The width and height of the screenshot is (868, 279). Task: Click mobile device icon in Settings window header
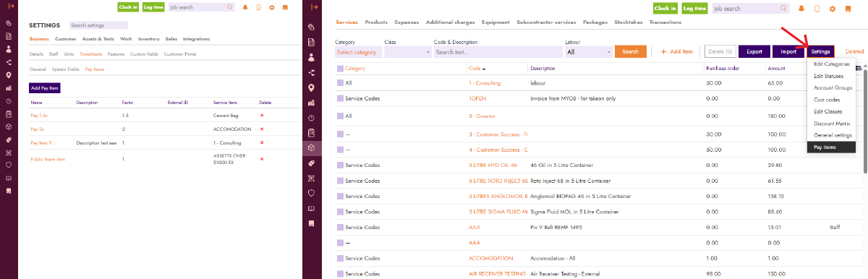tap(258, 7)
